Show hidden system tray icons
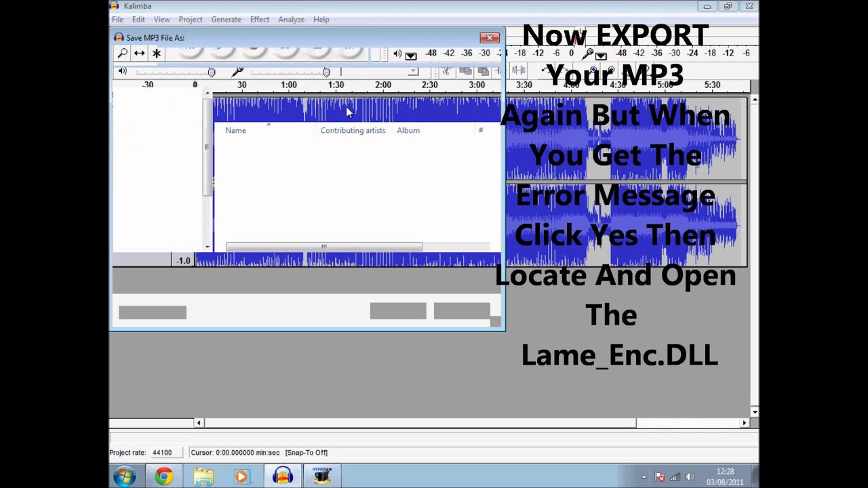Screen dimensions: 868x488 click(x=644, y=477)
